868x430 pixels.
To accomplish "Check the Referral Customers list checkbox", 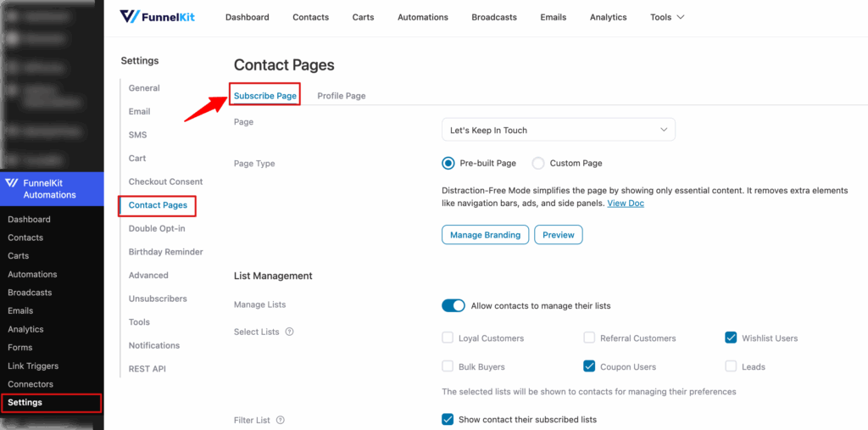I will tap(590, 338).
